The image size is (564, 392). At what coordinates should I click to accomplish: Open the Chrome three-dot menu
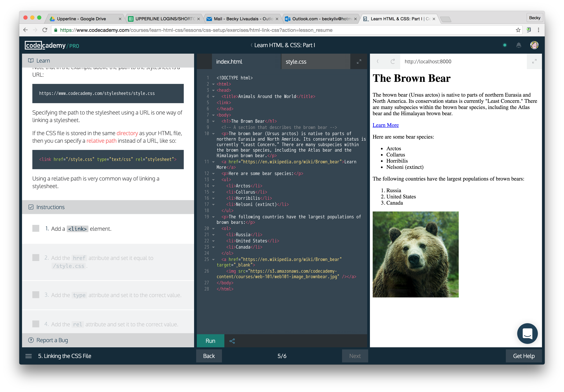[539, 30]
